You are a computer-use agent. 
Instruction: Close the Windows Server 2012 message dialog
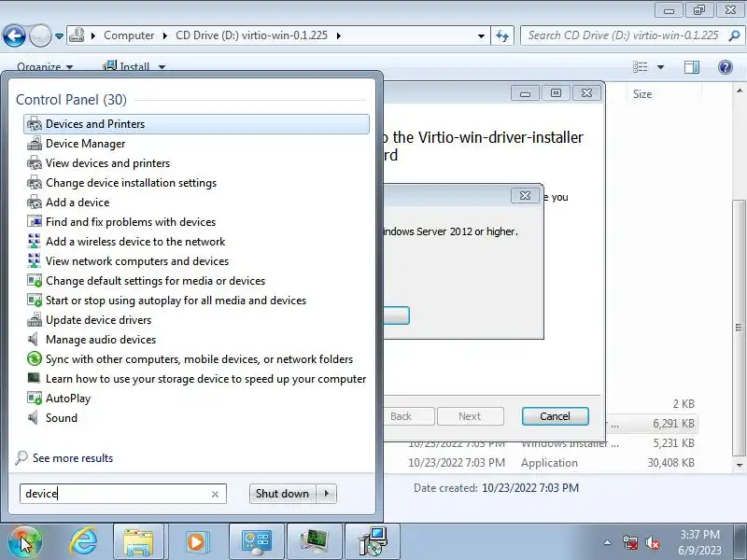point(525,195)
